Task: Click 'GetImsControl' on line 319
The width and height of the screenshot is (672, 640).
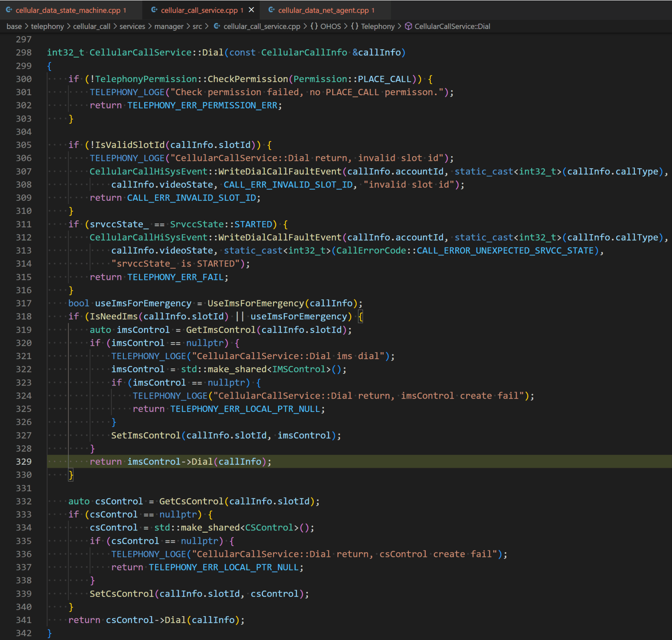Action: [x=221, y=330]
